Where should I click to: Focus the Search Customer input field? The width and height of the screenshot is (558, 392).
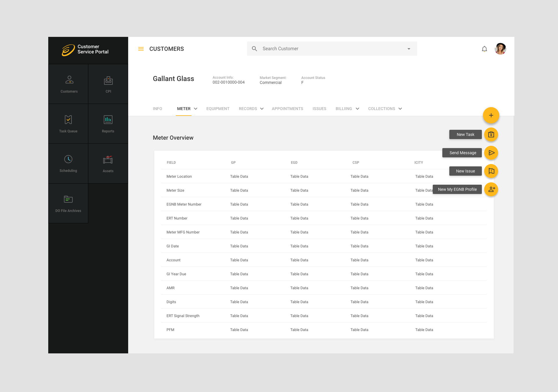coord(332,49)
